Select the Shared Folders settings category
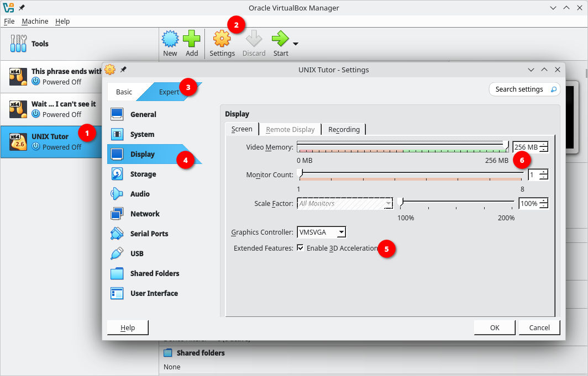The image size is (588, 376). click(x=155, y=273)
